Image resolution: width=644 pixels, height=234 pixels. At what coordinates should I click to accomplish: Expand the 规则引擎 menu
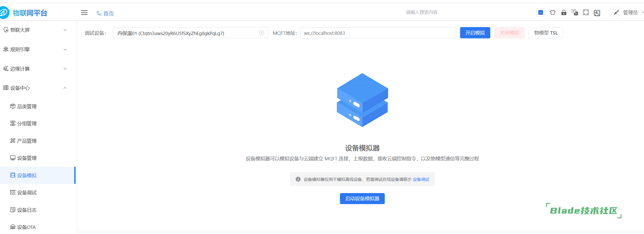(x=35, y=49)
